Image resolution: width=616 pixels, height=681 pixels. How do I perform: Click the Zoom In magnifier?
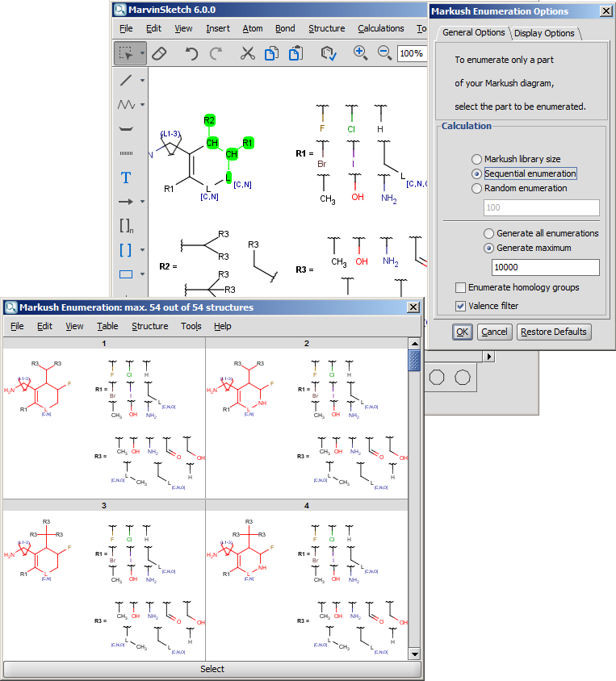pyautogui.click(x=360, y=53)
